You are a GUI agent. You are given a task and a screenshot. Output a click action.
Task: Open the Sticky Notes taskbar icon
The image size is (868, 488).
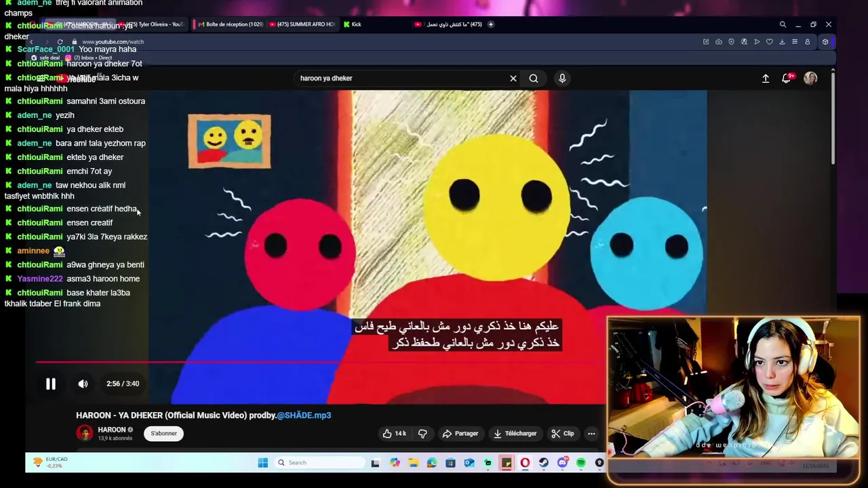507,463
